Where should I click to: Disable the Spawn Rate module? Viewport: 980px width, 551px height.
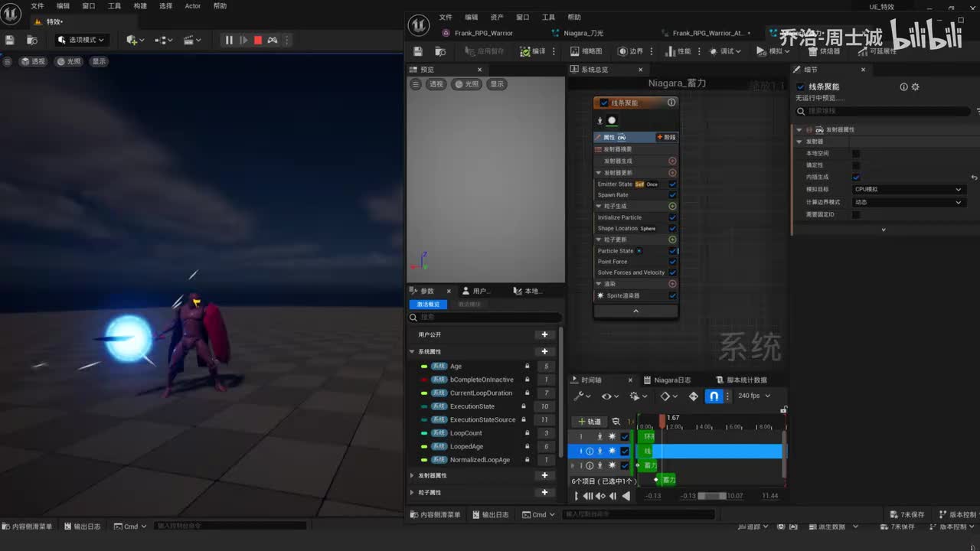(672, 195)
